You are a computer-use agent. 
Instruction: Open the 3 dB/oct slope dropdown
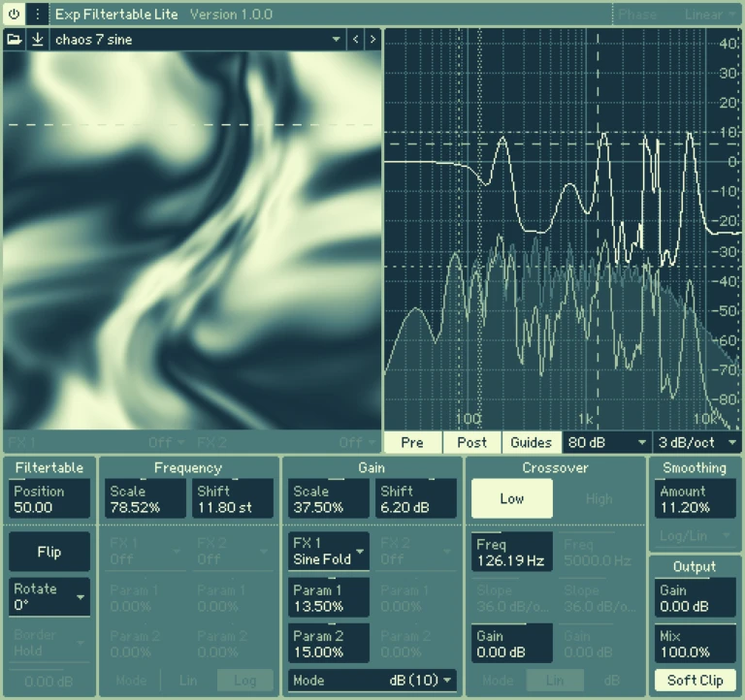[x=696, y=443]
